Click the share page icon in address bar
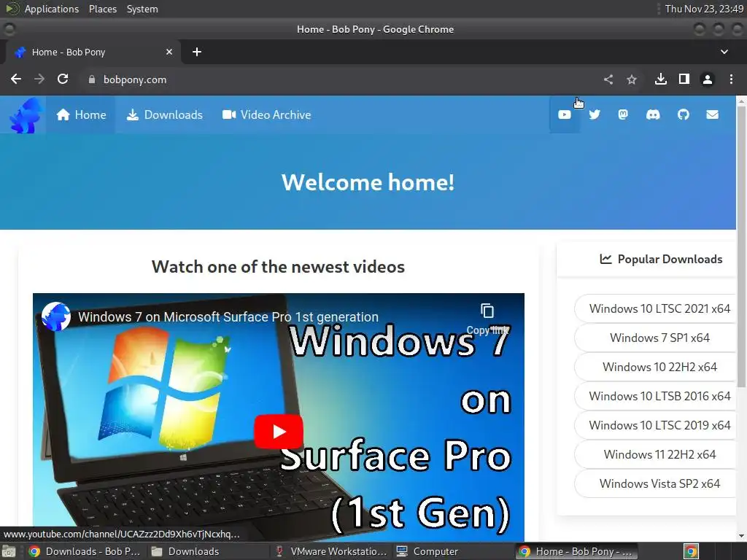Screen dimensions: 747x560 [x=608, y=79]
